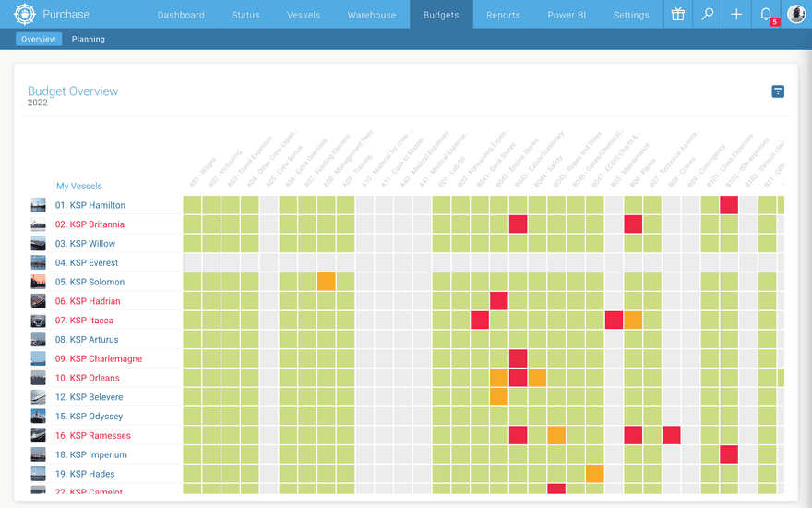The width and height of the screenshot is (812, 508).
Task: Click the search magnifier icon
Action: point(708,14)
